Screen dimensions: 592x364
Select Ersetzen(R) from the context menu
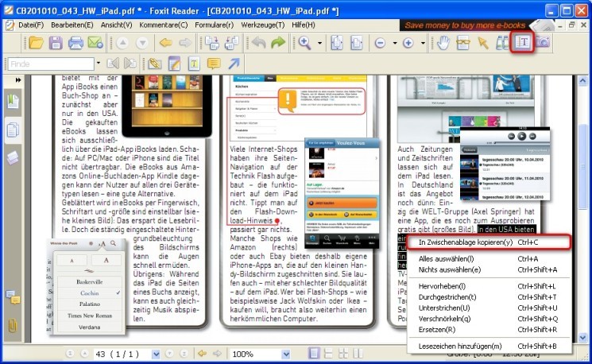coord(489,330)
